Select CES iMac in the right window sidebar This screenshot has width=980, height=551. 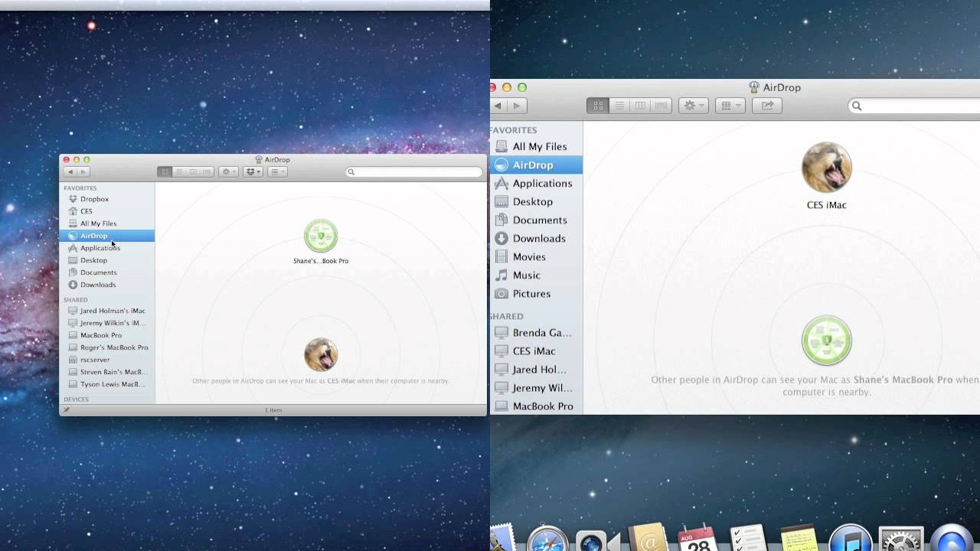[536, 350]
